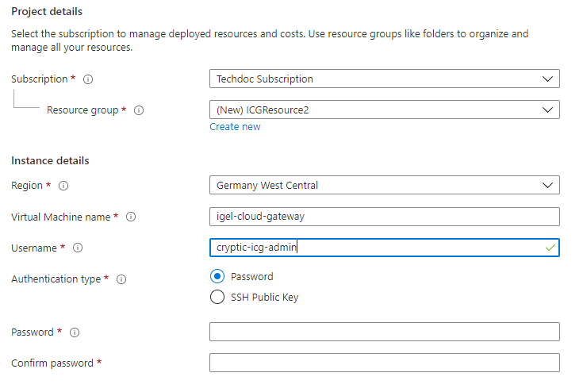Click the info icon beside Subscription

coord(88,79)
